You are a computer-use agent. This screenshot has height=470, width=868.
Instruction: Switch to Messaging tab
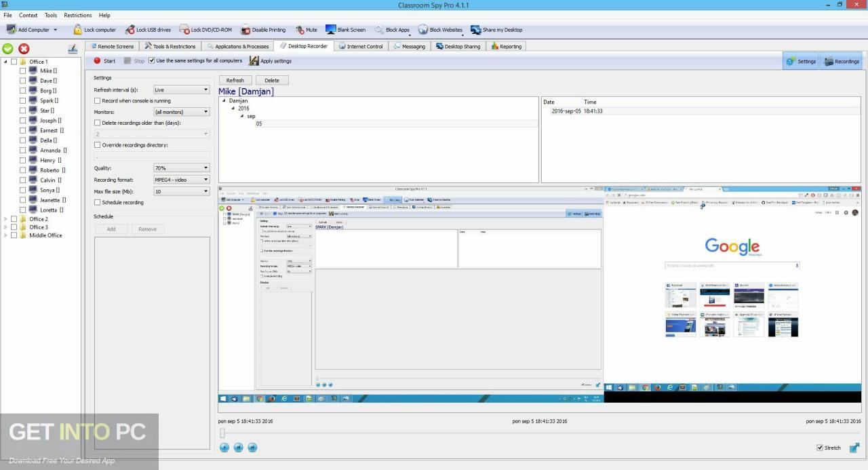pos(410,46)
